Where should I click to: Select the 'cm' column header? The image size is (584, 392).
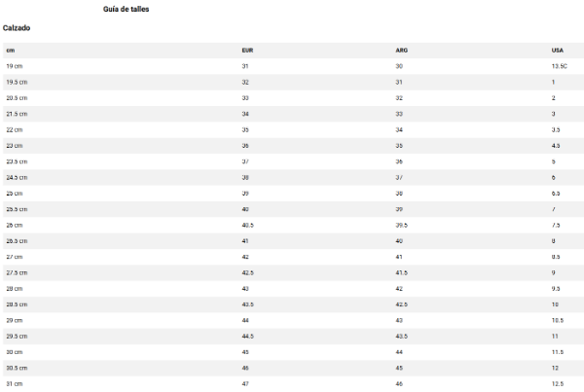coord(10,50)
